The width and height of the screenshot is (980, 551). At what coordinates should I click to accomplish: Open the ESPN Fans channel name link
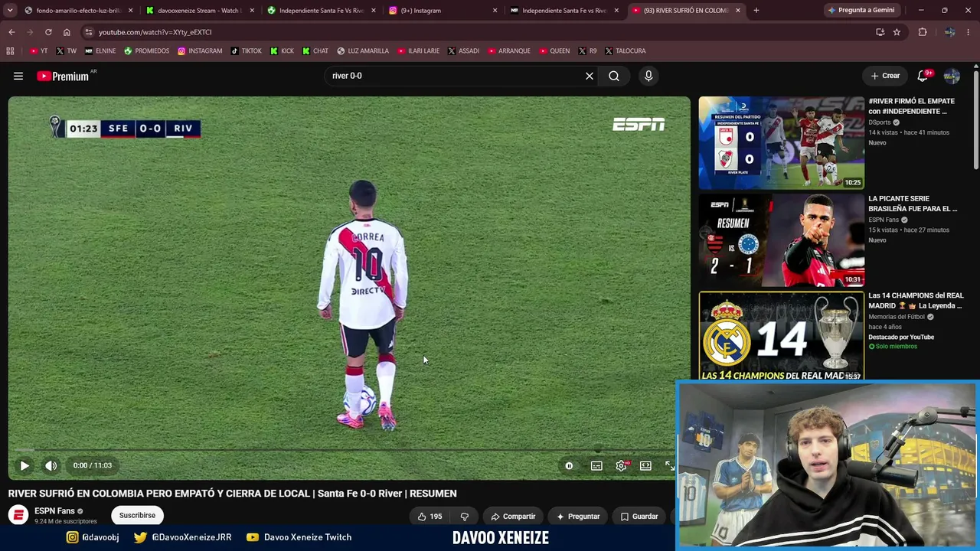click(x=54, y=510)
